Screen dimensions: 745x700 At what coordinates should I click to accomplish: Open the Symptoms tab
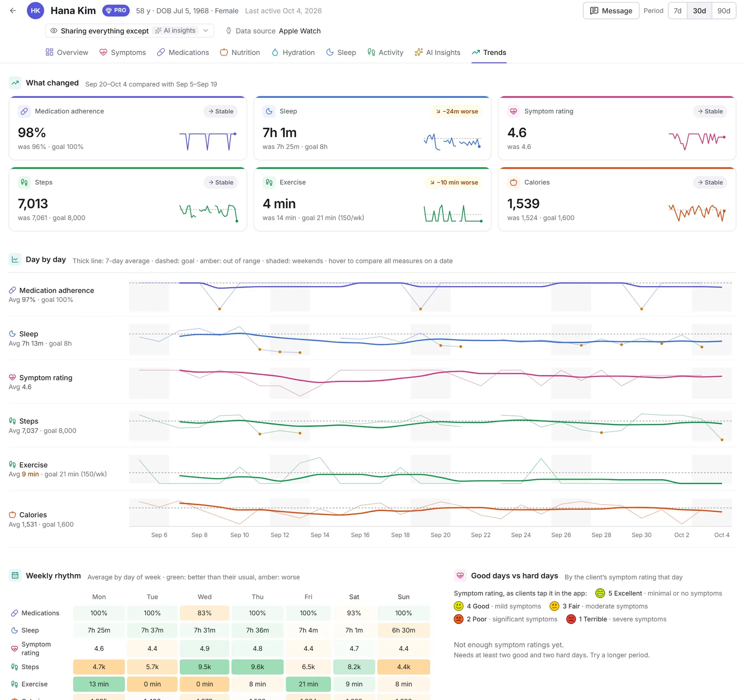pos(123,53)
